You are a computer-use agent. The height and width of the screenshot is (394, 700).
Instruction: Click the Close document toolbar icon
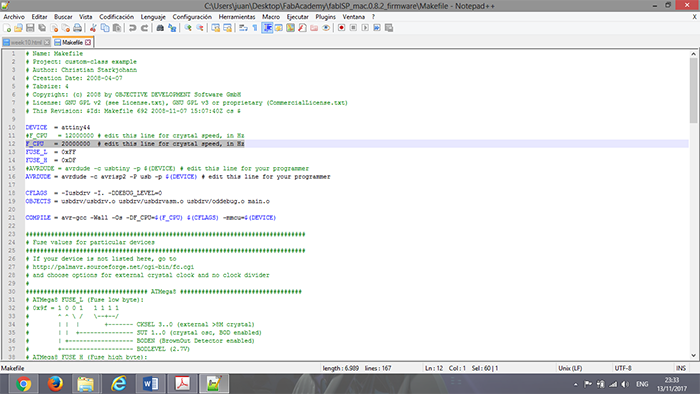[54, 28]
